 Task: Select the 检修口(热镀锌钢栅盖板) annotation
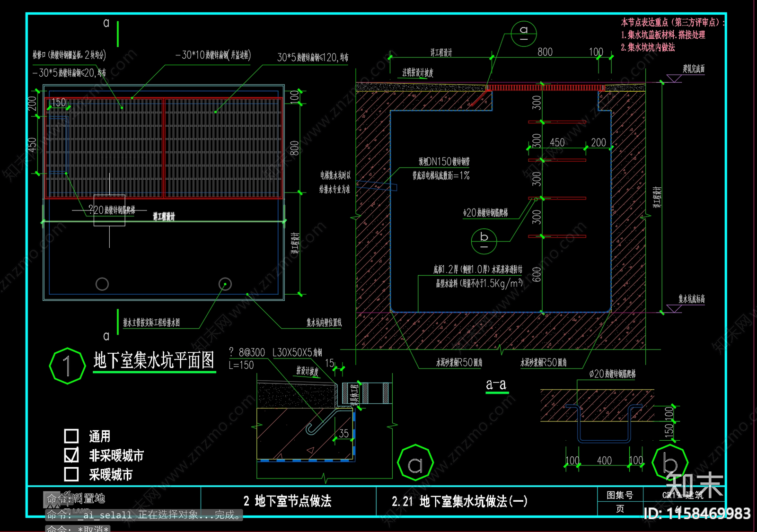(x=69, y=55)
